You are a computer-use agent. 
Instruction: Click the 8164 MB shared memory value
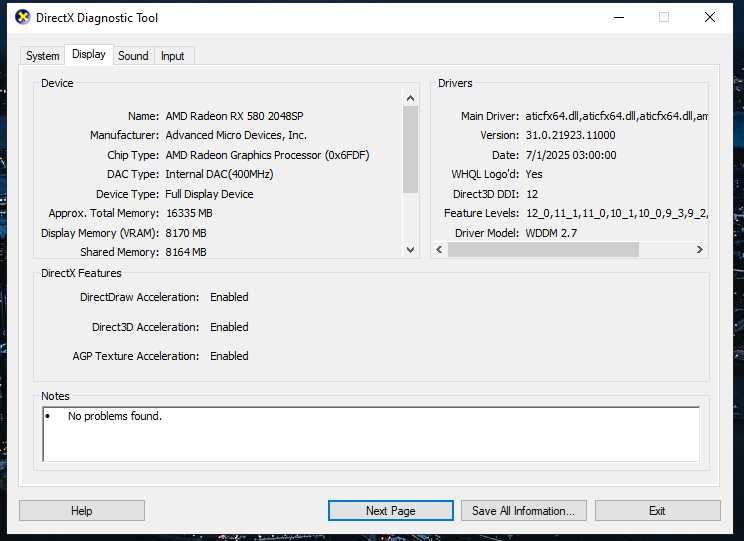coord(186,252)
